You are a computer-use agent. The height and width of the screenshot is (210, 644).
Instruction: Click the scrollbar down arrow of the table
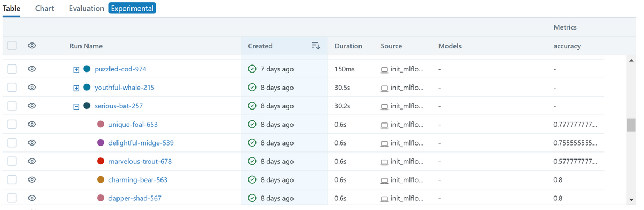coord(631,200)
